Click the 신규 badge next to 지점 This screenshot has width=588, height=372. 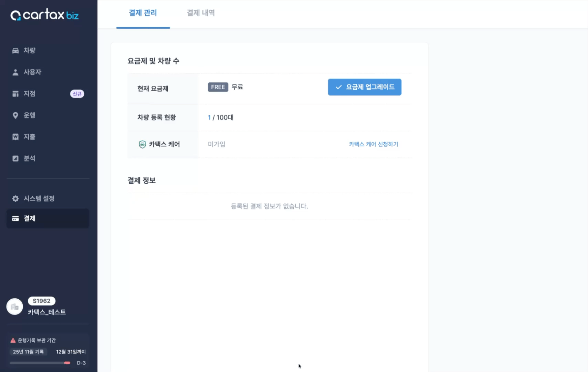(77, 94)
